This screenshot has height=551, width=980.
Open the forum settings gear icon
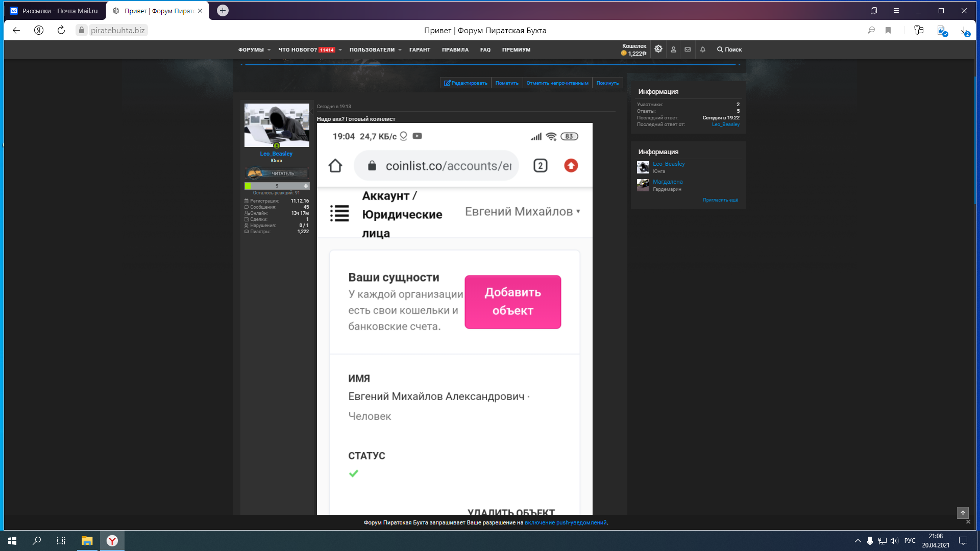tap(658, 49)
